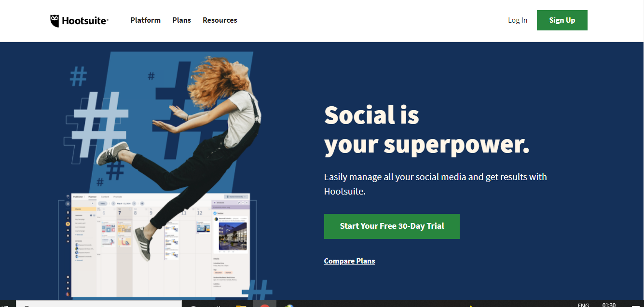Open the Plans menu
Screen dimensions: 644x307
pyautogui.click(x=182, y=20)
